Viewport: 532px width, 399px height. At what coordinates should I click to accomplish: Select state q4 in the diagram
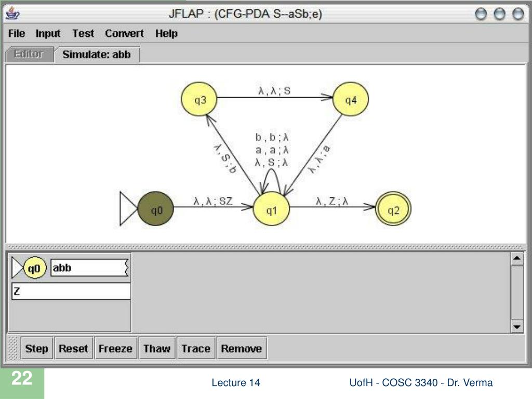(x=351, y=99)
